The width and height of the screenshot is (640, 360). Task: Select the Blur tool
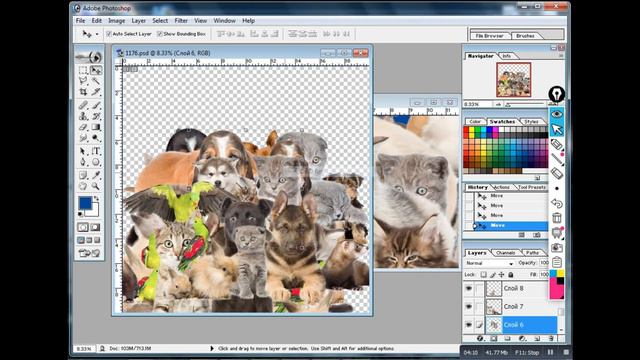click(x=83, y=138)
